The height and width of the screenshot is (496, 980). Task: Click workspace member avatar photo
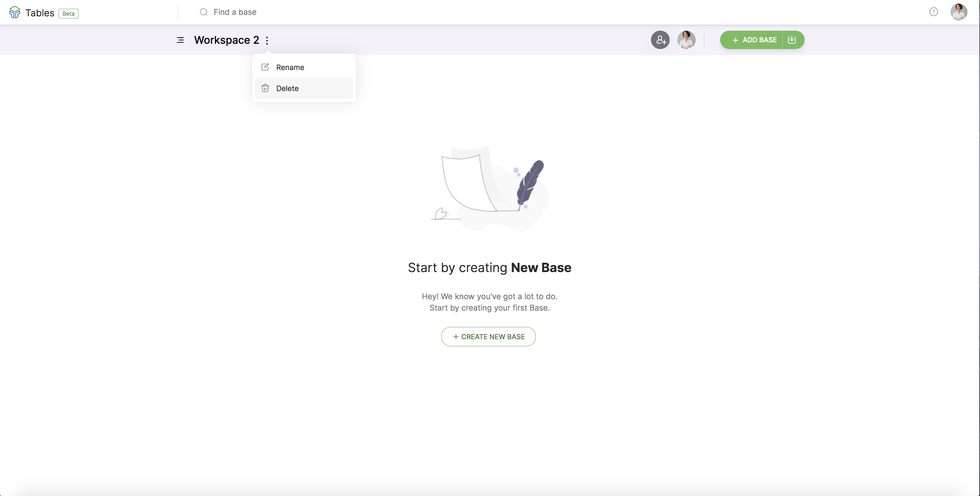686,40
